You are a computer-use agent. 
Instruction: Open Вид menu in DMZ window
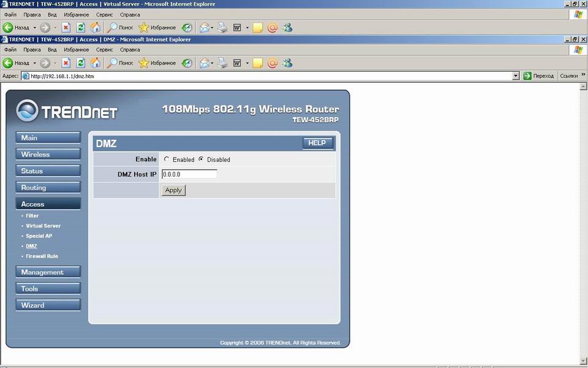pos(52,50)
